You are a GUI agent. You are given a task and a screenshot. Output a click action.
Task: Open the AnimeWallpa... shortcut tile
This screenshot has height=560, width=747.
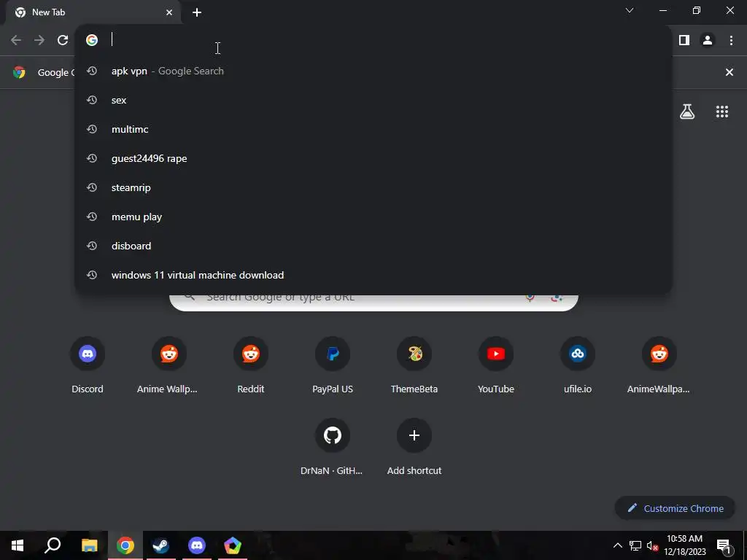coord(659,366)
